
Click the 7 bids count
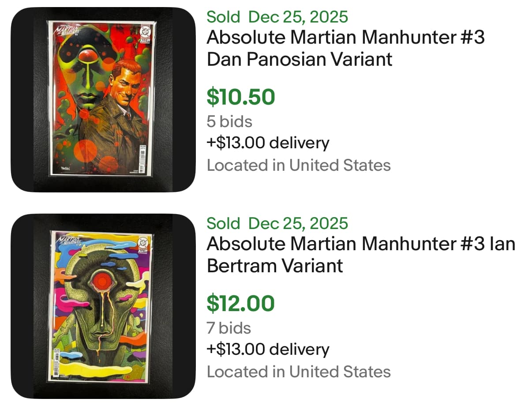click(x=229, y=328)
